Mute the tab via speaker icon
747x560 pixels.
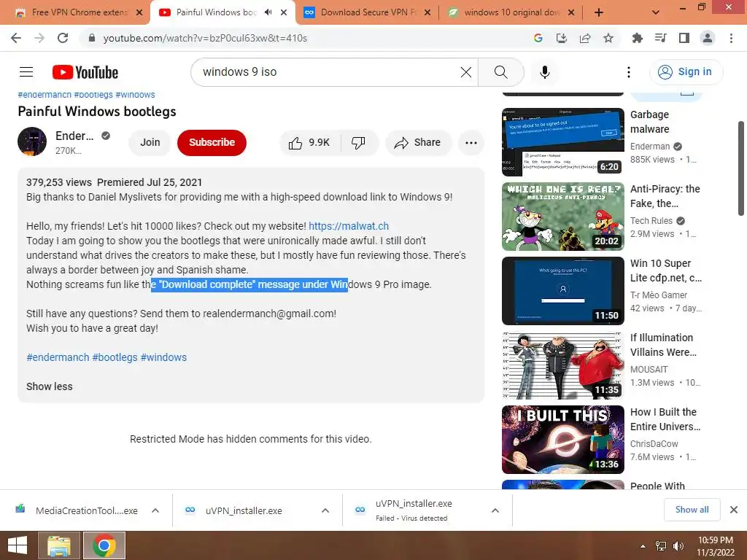click(268, 12)
